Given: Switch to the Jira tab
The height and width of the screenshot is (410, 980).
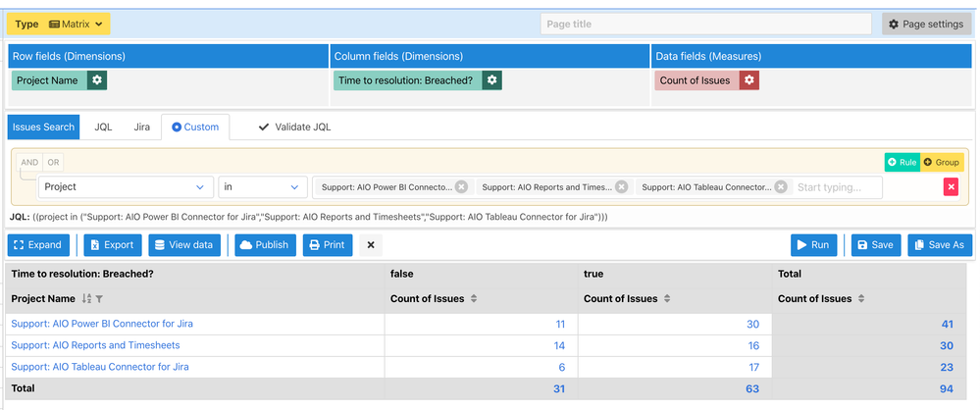Looking at the screenshot, I should click(142, 127).
